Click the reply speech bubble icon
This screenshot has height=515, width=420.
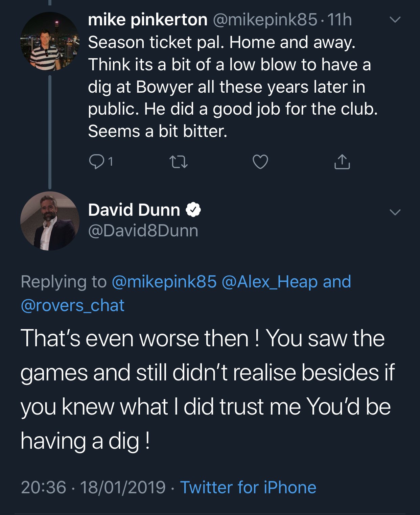click(x=96, y=162)
